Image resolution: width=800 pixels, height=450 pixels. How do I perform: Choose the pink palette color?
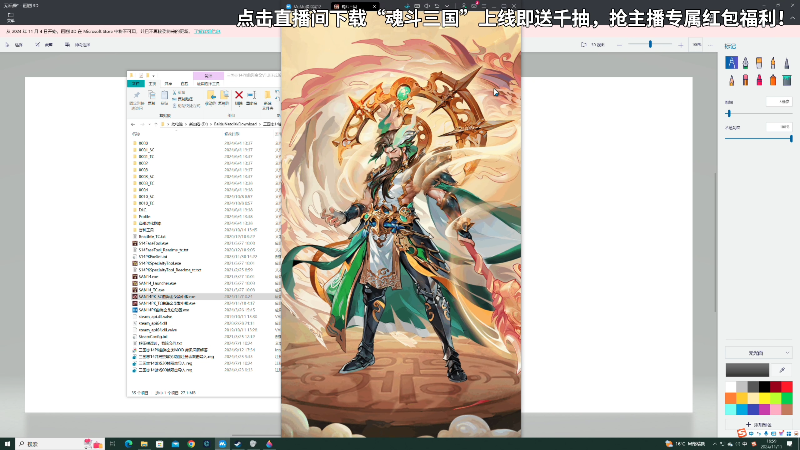(776, 409)
